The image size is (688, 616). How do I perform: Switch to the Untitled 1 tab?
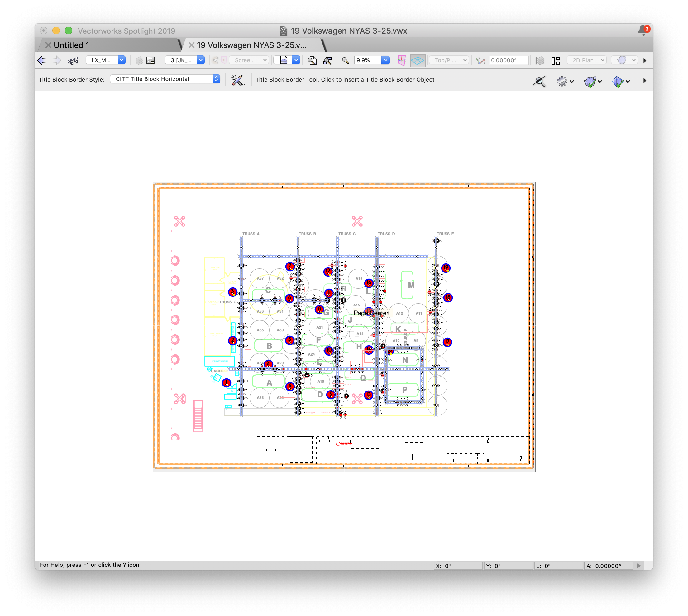click(x=71, y=45)
